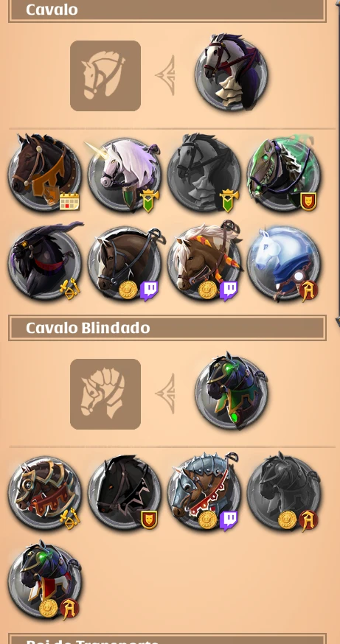Image resolution: width=340 pixels, height=644 pixels.
Task: Select the gold-trimmed brown armored horse skin
Action: click(x=44, y=493)
